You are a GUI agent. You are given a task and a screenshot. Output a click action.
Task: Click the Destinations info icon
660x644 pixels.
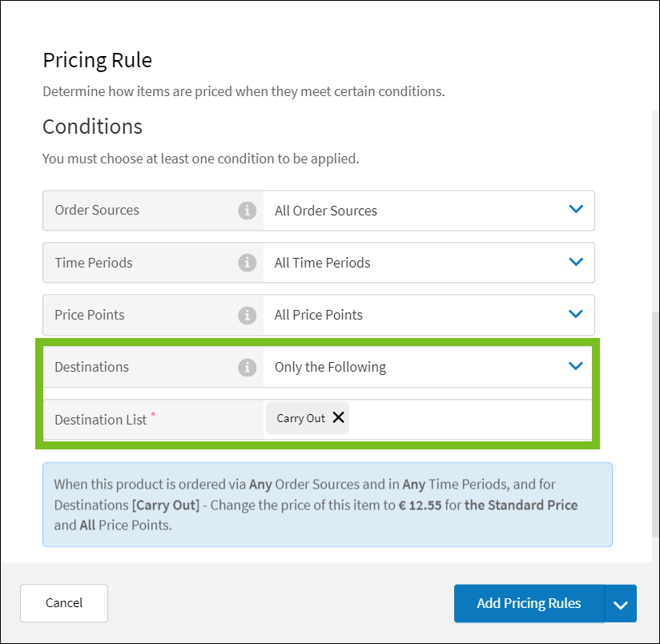(247, 366)
